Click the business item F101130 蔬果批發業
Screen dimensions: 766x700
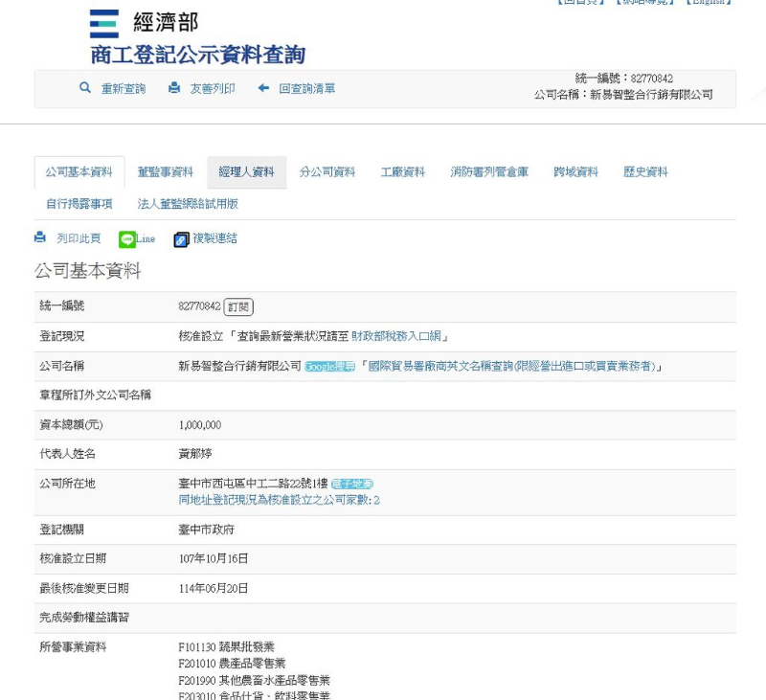pos(227,647)
